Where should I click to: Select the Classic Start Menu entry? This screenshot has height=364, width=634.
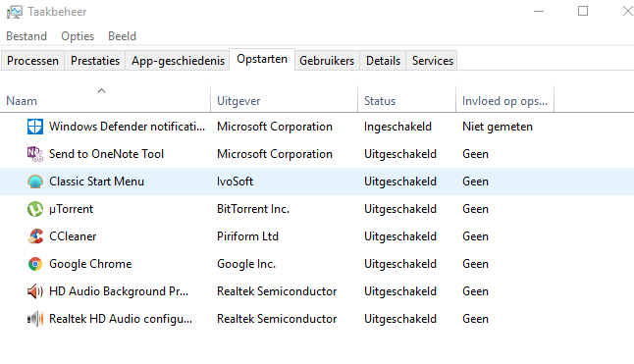tap(96, 182)
